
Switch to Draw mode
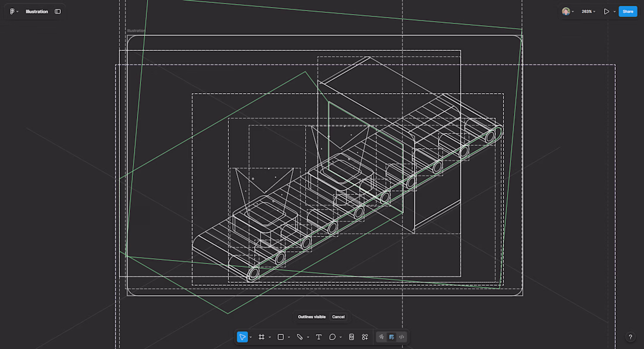click(x=381, y=337)
